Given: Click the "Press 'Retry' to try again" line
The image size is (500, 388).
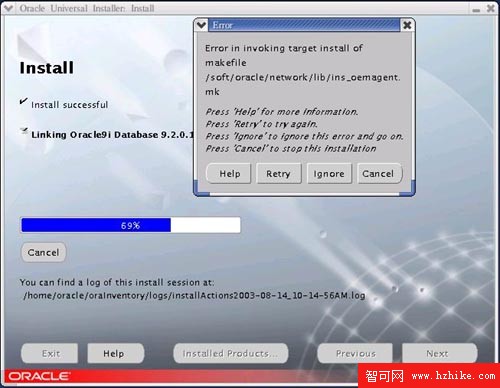Looking at the screenshot, I should pos(261,124).
